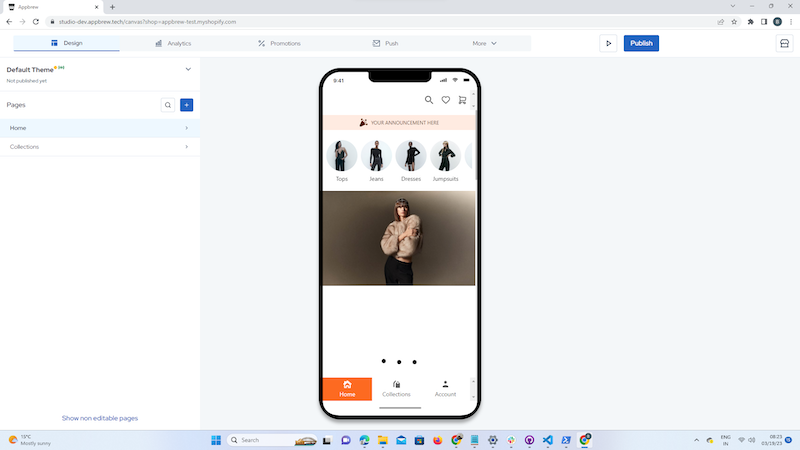Image resolution: width=800 pixels, height=450 pixels.
Task: Switch to the Analytics tab
Action: click(x=173, y=43)
